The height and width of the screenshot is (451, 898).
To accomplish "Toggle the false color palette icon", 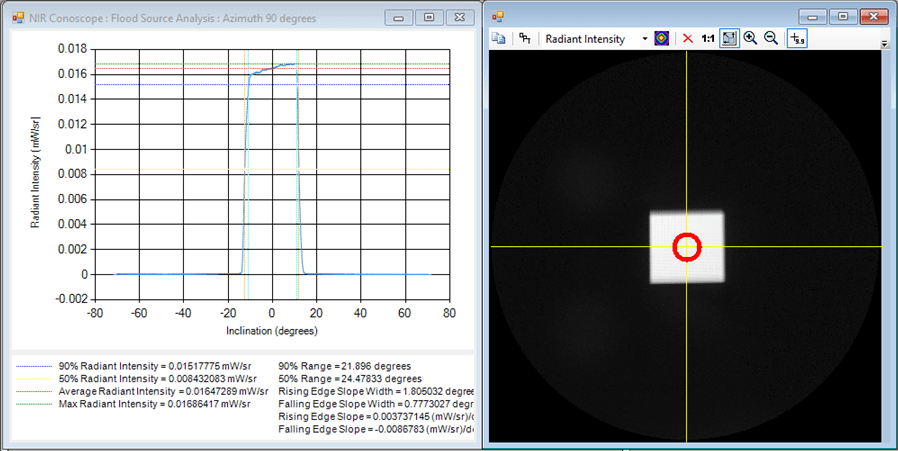I will point(661,39).
